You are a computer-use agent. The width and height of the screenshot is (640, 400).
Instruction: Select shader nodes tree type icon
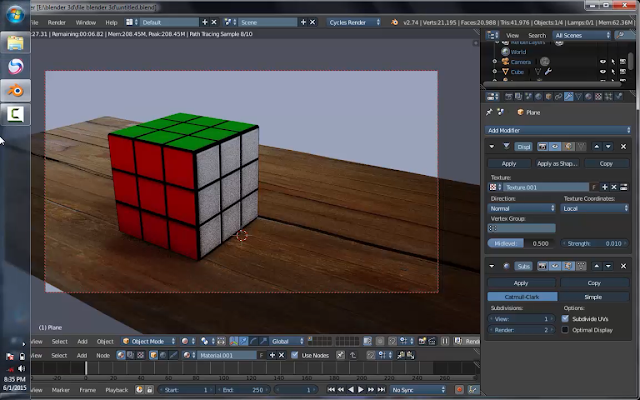pos(121,355)
